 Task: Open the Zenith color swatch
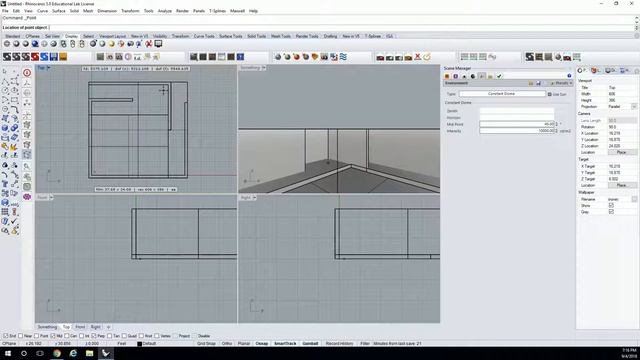click(x=517, y=111)
